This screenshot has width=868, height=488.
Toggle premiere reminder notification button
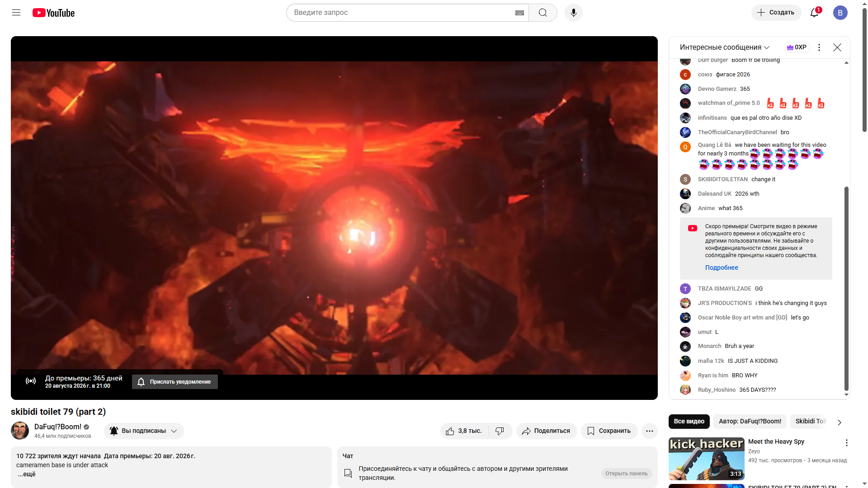pyautogui.click(x=175, y=382)
